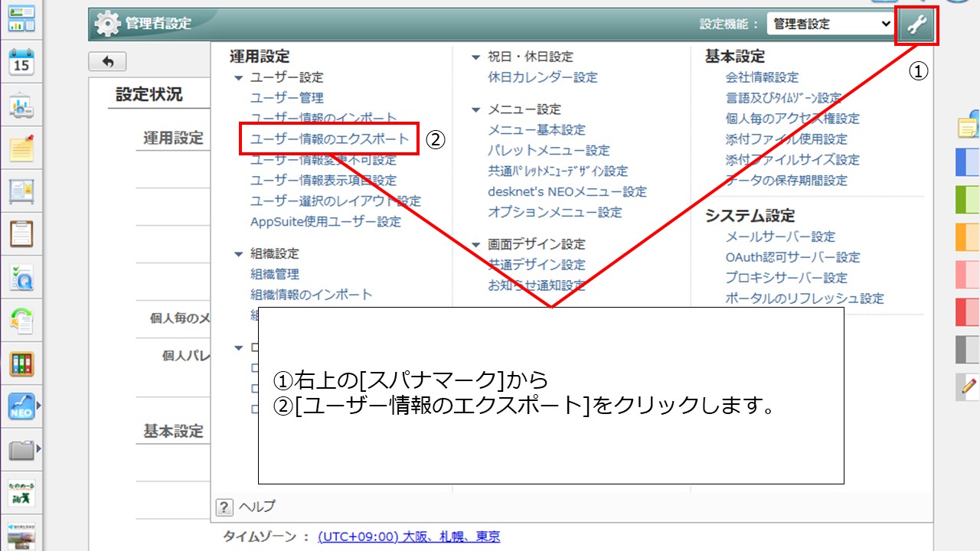This screenshot has height=551, width=980.
Task: Open the 設定機能 dropdown showing 管理者設定
Action: click(x=830, y=24)
